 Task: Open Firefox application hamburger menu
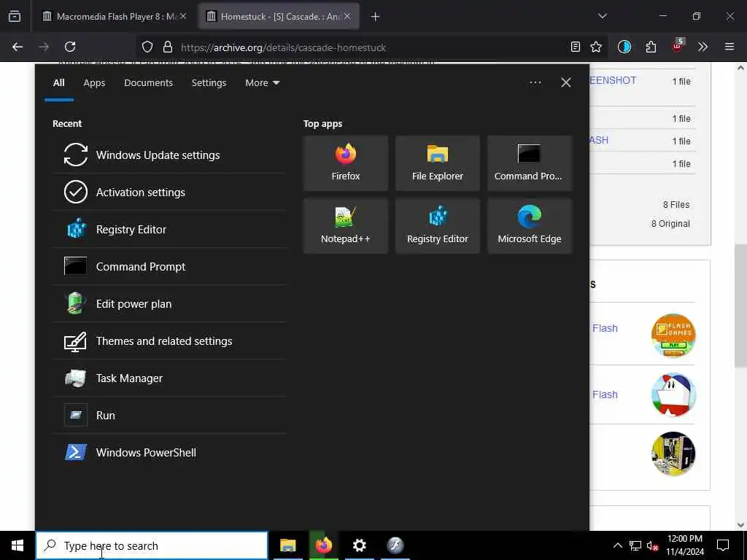(x=729, y=47)
